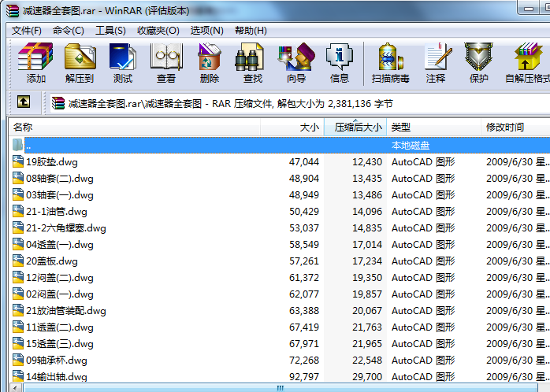550x392 pixels.
Task: Click the WinRAR title bar books icon
Action: (12, 10)
